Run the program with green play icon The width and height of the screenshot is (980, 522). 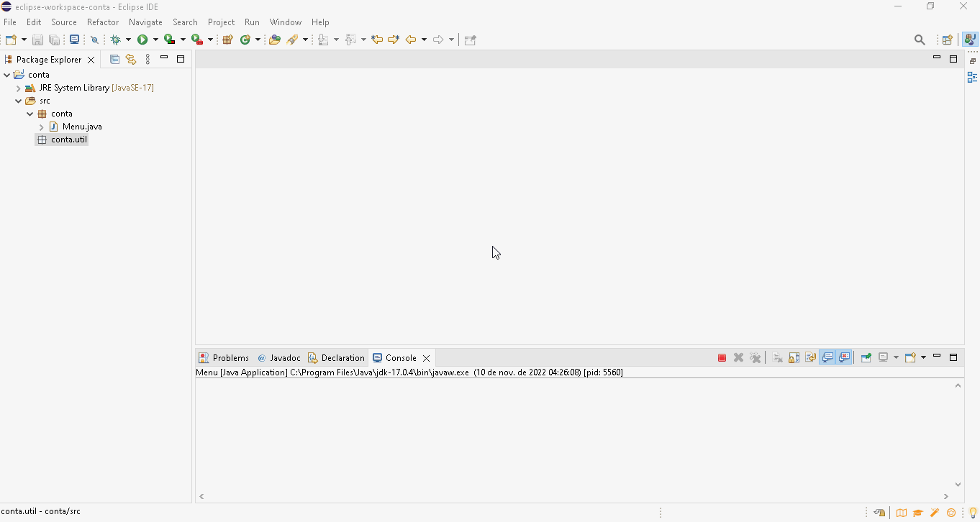[142, 40]
